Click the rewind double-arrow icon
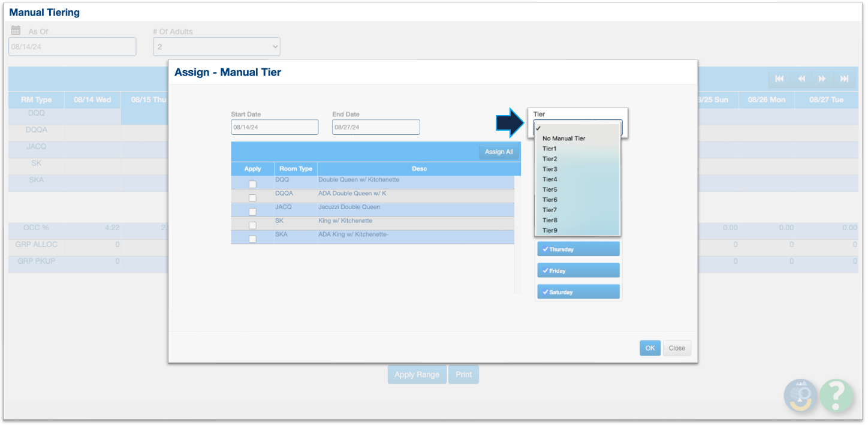This screenshot has width=868, height=425. (801, 79)
